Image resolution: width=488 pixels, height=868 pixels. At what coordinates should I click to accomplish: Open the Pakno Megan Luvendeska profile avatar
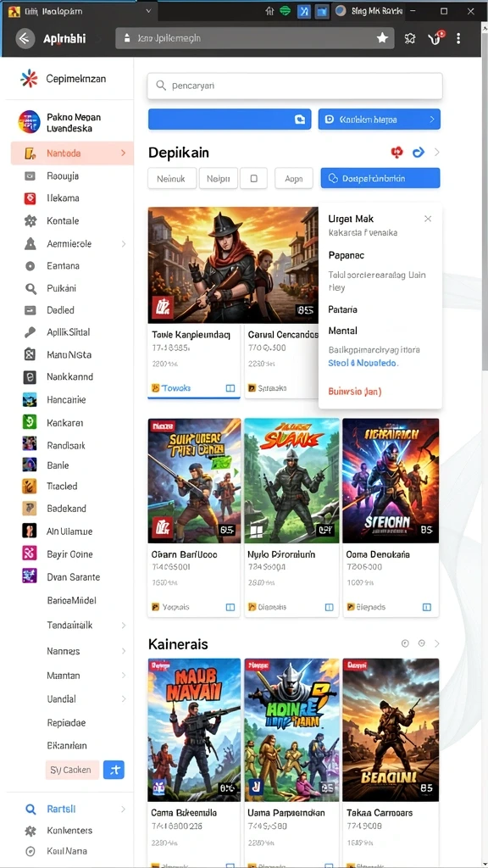tap(30, 122)
